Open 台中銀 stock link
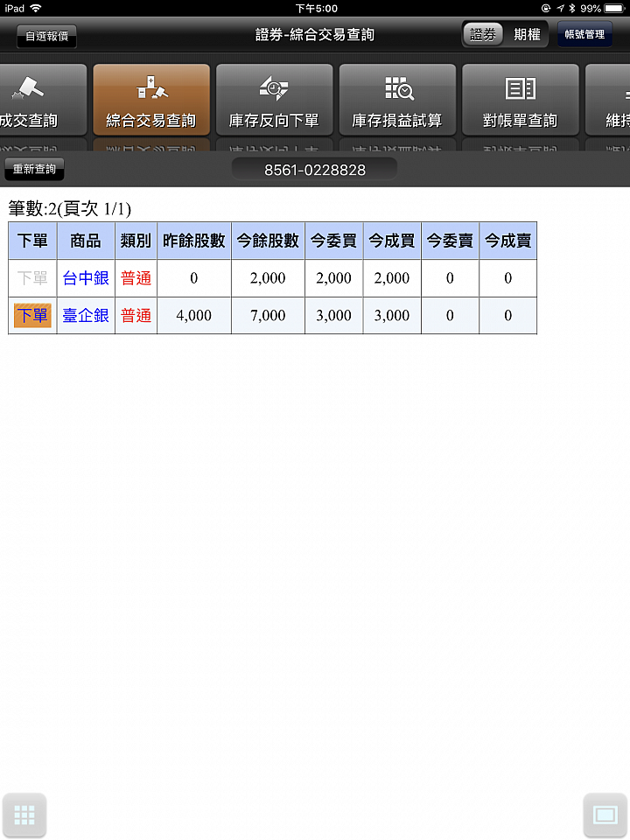630x840 pixels. pyautogui.click(x=86, y=278)
